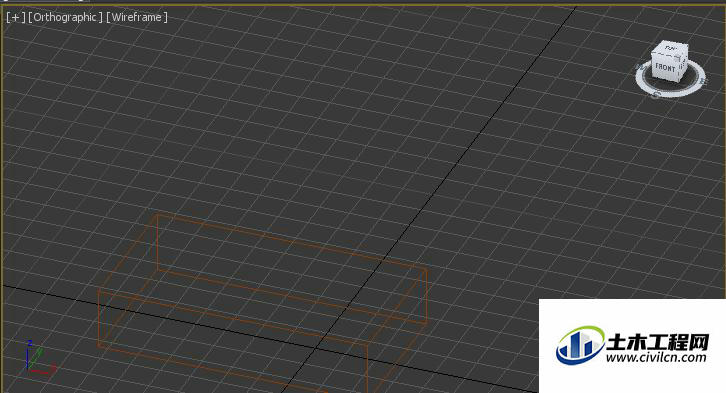The width and height of the screenshot is (726, 393).
Task: Click the top face of the ViewCube
Action: click(x=671, y=48)
